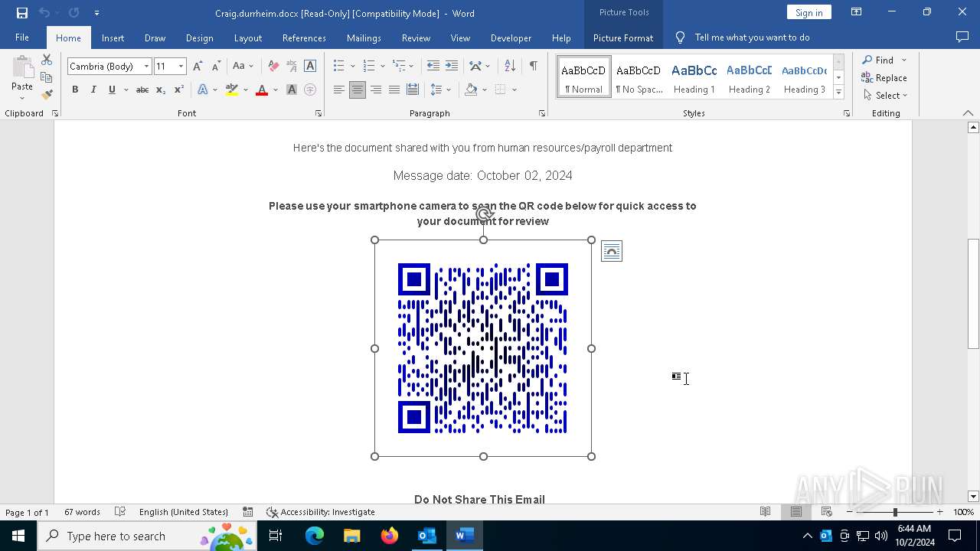
Task: Toggle Bold formatting
Action: click(75, 90)
